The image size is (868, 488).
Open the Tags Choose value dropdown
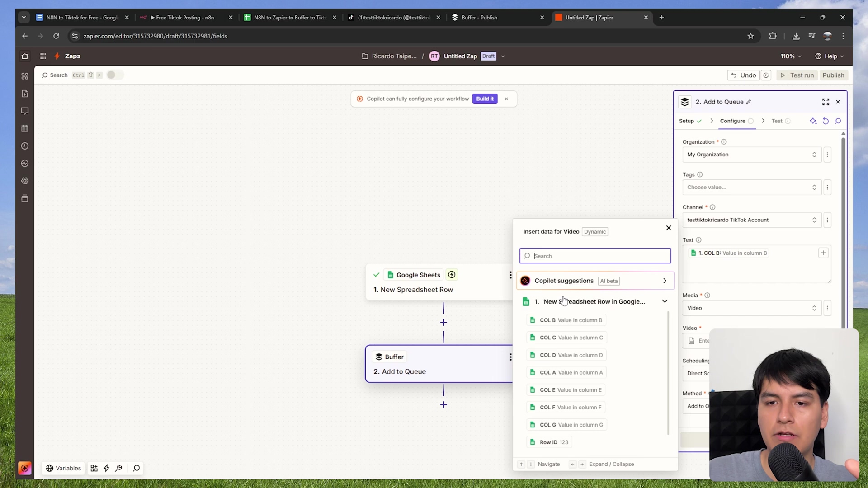(751, 187)
